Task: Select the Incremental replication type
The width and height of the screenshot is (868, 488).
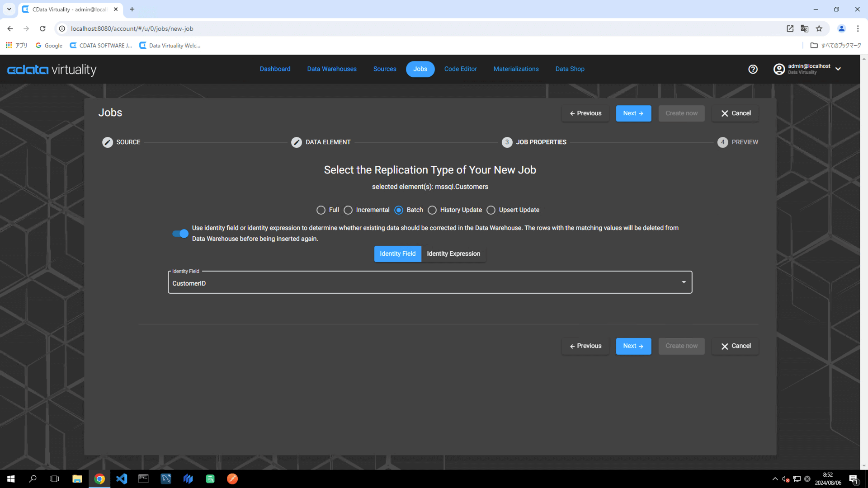Action: (x=348, y=210)
